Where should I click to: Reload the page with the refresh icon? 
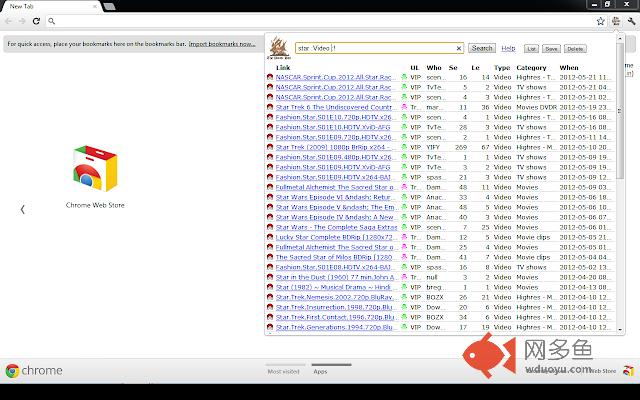[x=36, y=21]
